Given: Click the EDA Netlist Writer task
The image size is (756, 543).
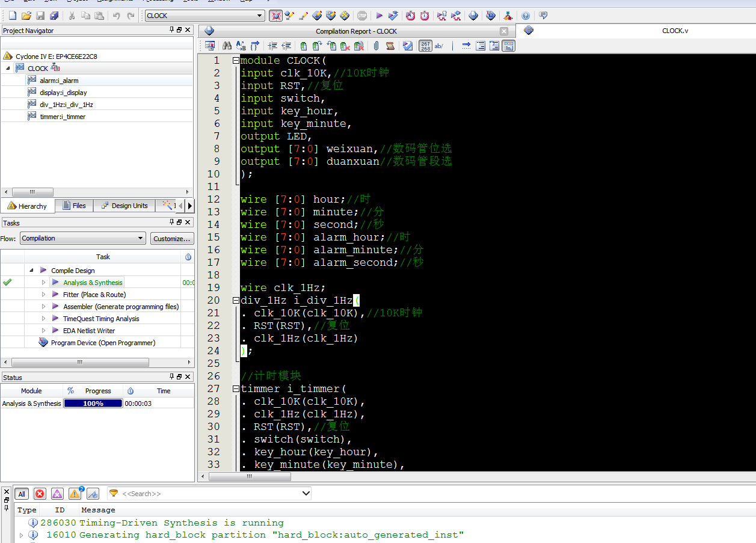Looking at the screenshot, I should 89,331.
